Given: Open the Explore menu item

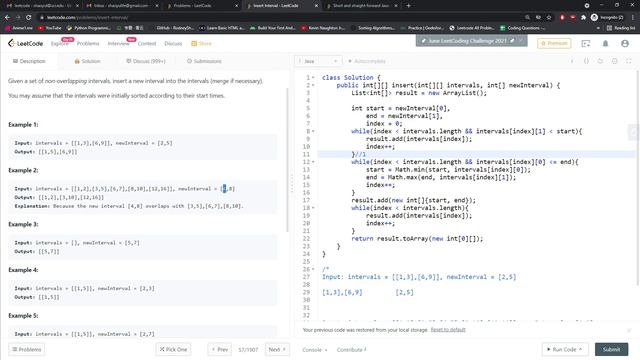Looking at the screenshot, I should pyautogui.click(x=59, y=44).
